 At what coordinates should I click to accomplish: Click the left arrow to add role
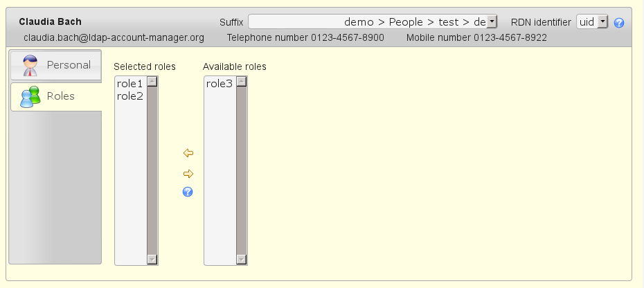[x=188, y=153]
